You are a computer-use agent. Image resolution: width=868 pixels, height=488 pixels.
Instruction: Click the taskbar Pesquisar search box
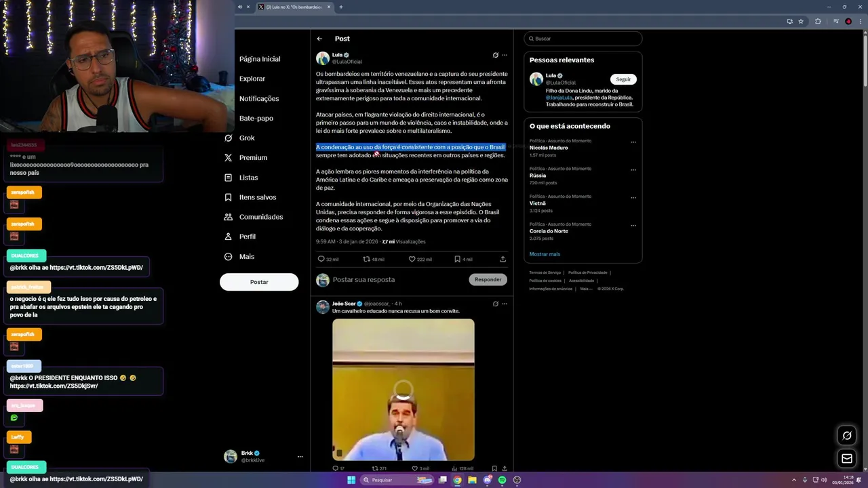397,480
